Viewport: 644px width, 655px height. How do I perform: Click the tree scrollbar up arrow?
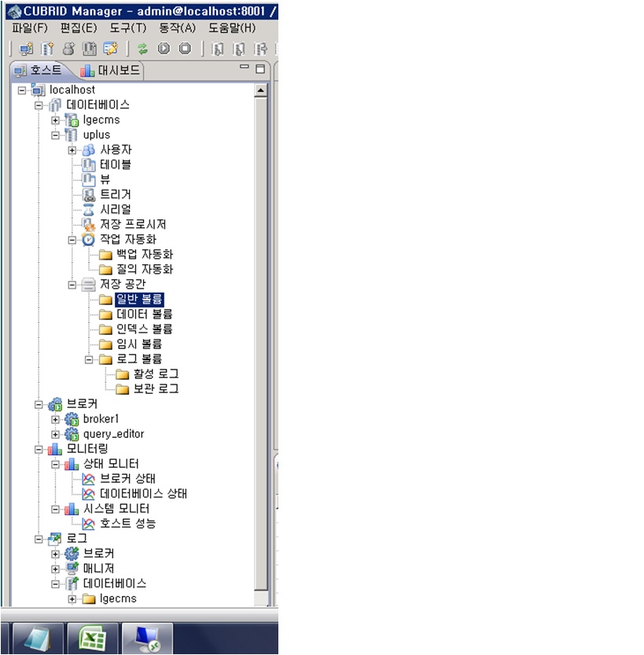click(x=260, y=90)
